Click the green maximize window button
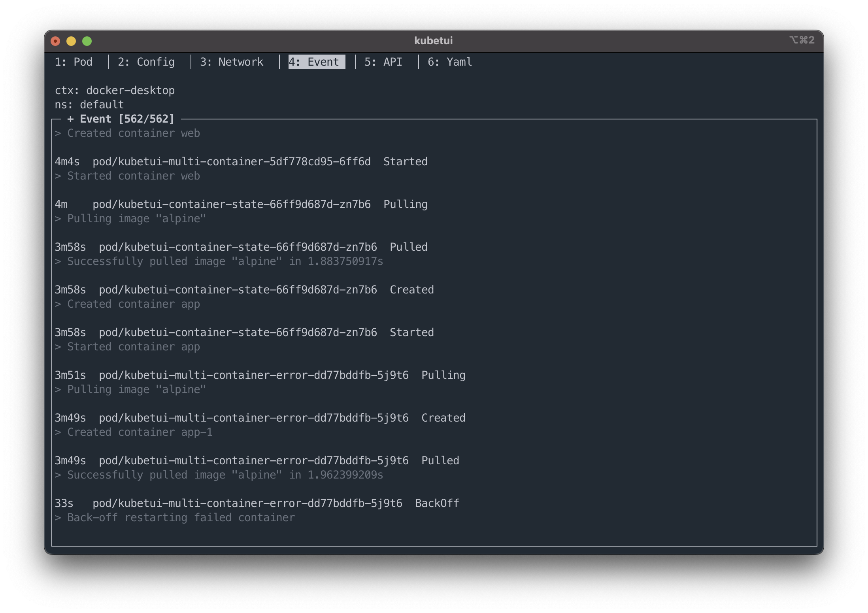868x613 pixels. pos(87,41)
